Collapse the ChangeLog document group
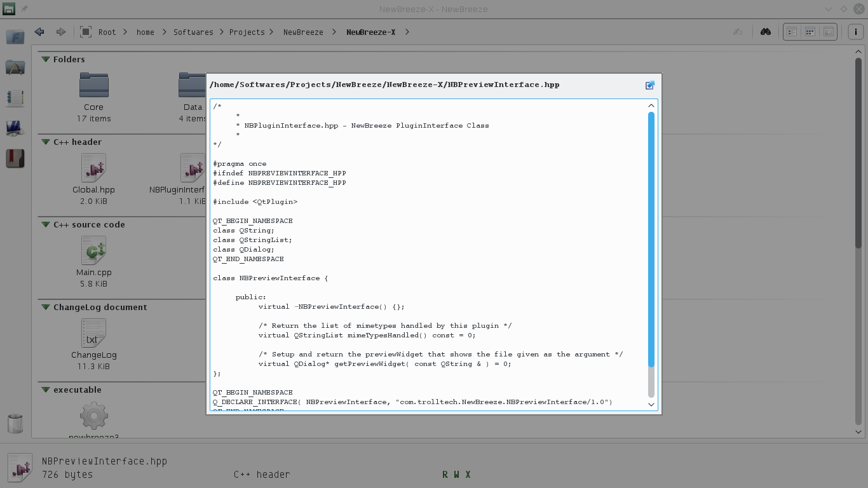The height and width of the screenshot is (488, 868). 46,307
